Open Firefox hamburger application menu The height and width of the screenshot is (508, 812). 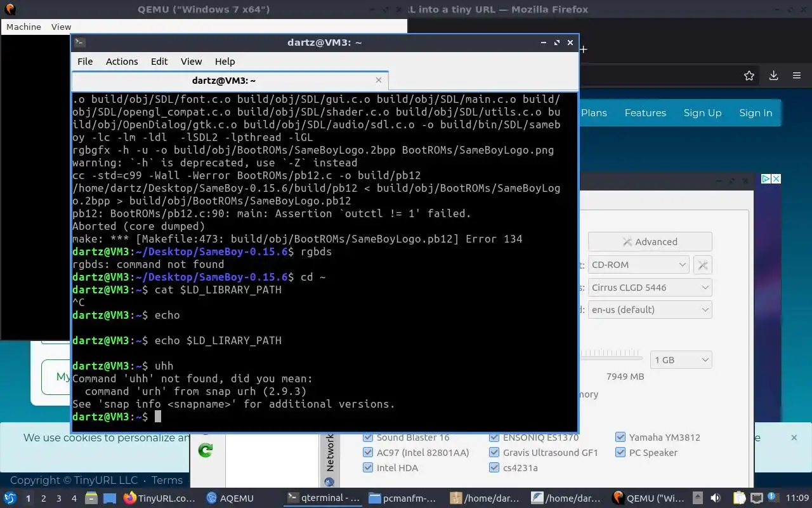797,76
